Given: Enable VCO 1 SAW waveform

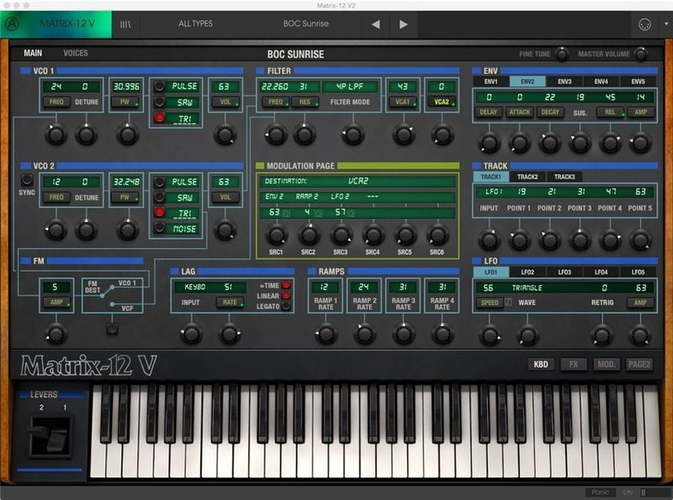Looking at the screenshot, I should pyautogui.click(x=159, y=102).
